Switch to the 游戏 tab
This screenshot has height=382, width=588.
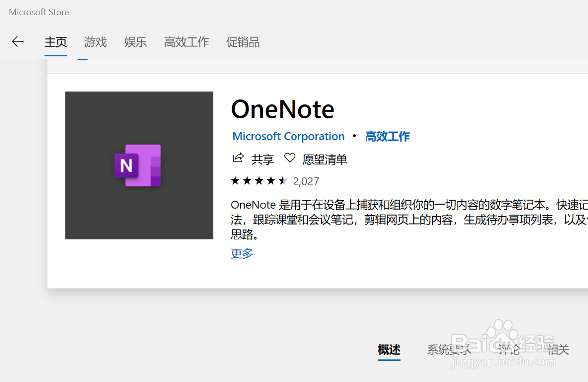tap(95, 42)
